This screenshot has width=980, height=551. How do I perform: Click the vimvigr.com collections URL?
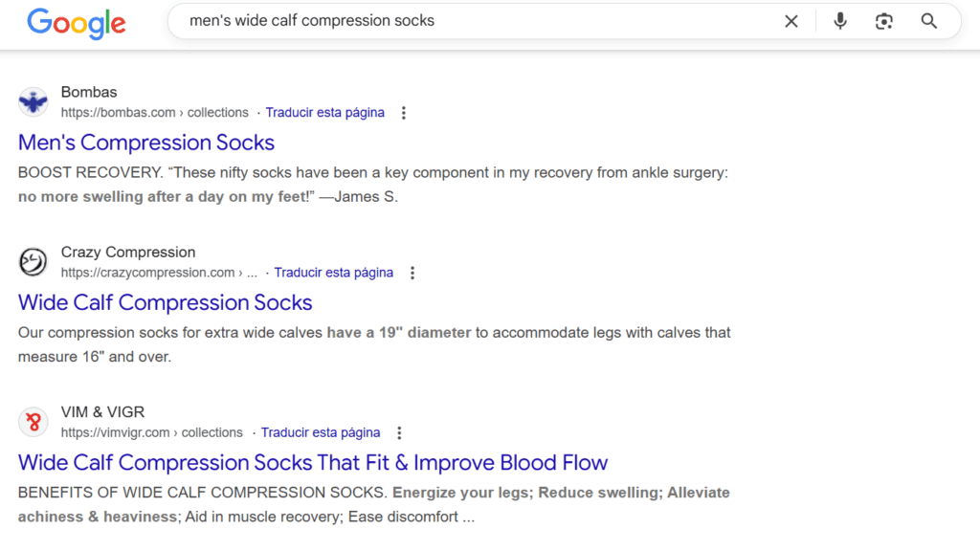pyautogui.click(x=152, y=432)
